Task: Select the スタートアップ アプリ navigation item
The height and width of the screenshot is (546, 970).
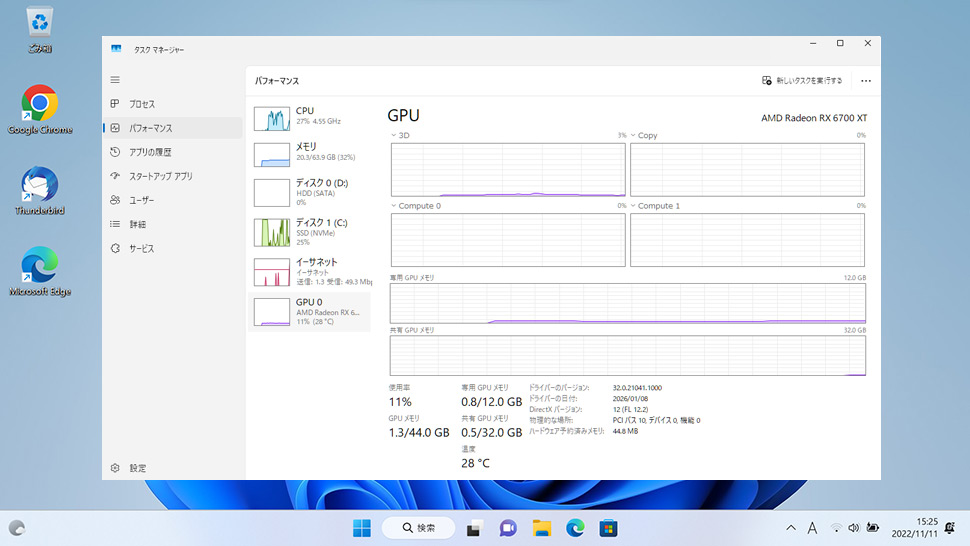Action: 173,176
